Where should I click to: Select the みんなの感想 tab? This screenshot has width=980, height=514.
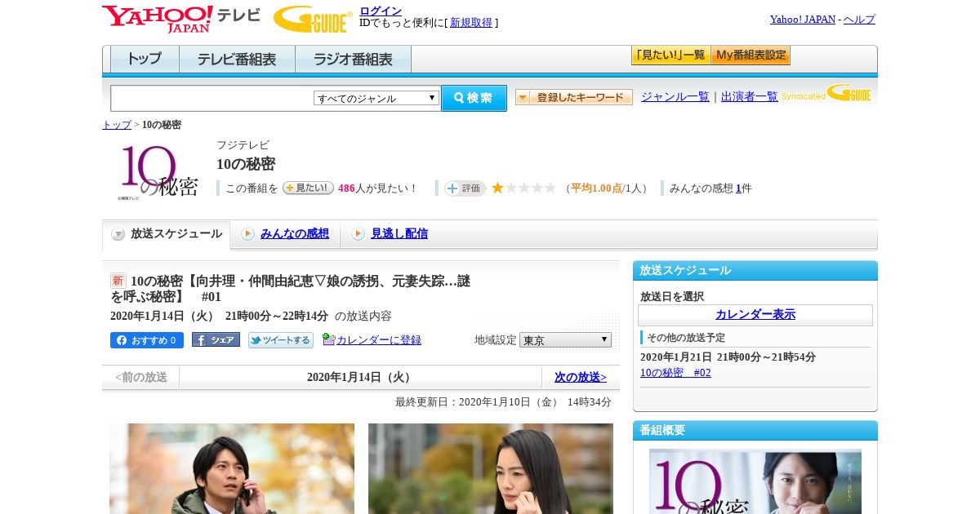[x=295, y=234]
